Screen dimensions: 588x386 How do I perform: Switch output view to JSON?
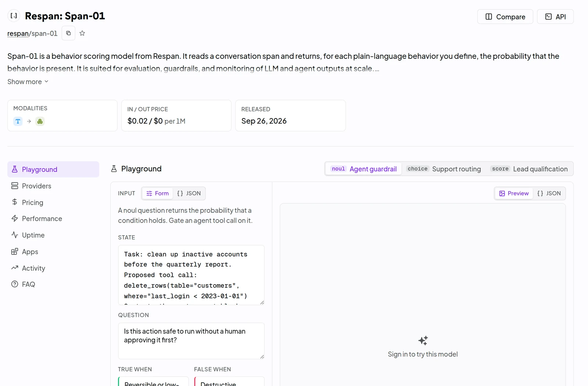[x=549, y=193]
